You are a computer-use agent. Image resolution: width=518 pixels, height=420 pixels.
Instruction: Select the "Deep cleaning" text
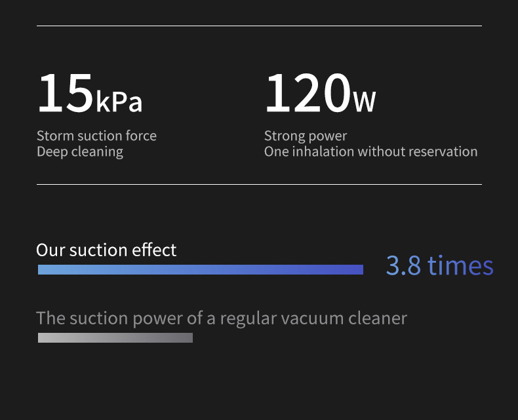click(x=80, y=152)
